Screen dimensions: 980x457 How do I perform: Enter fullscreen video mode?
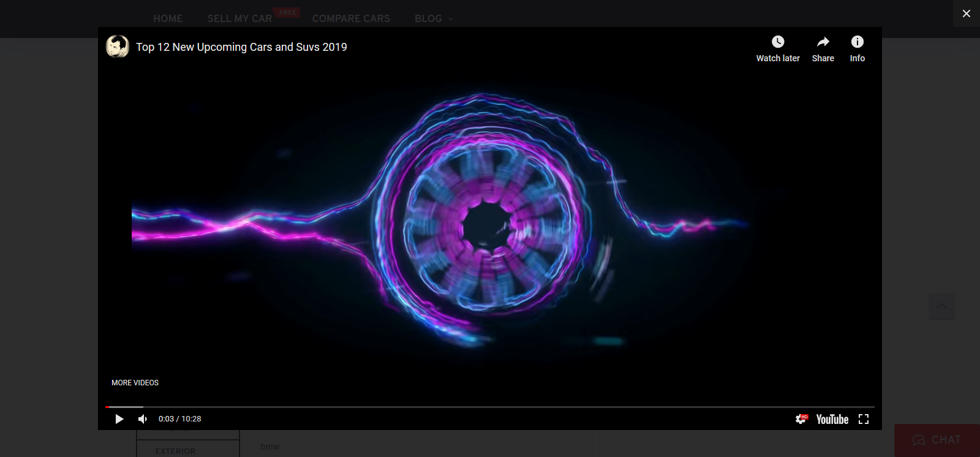coord(864,419)
